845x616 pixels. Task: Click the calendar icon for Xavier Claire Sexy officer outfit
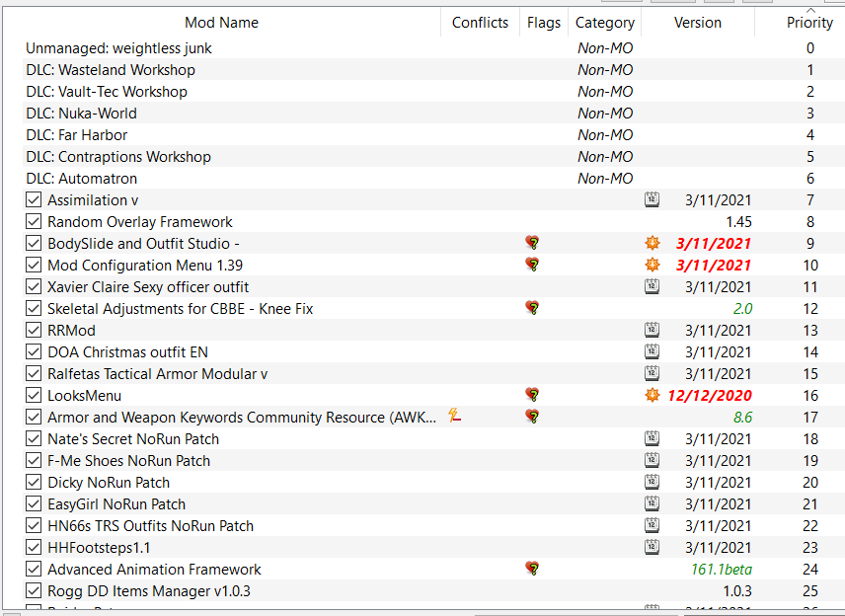653,286
